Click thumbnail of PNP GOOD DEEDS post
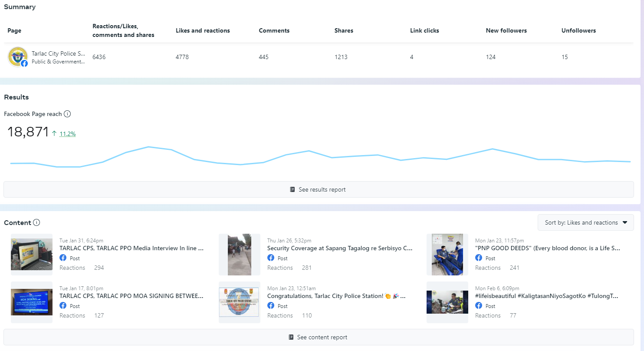Viewport: 644px width, 351px height. click(x=447, y=255)
